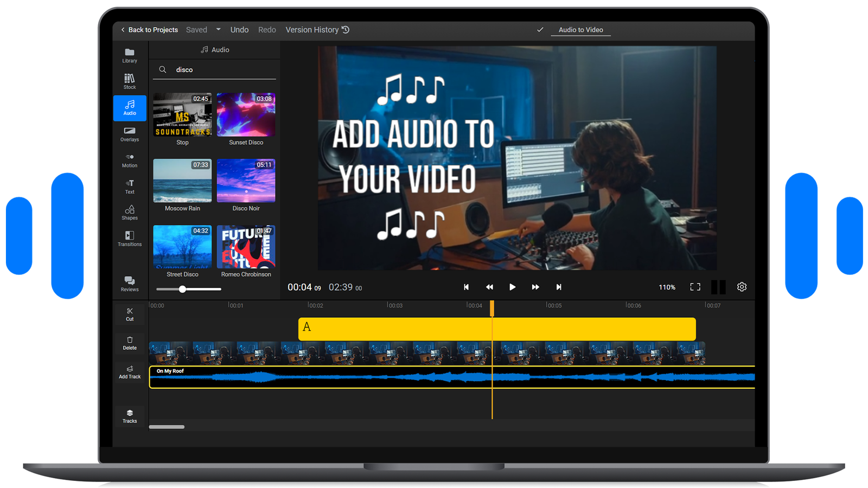Viewport: 868px width, 488px height.
Task: Expand the Saved status dropdown arrow
Action: [219, 29]
